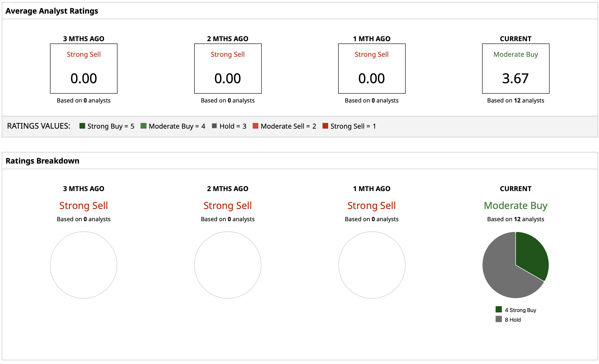The image size is (599, 364).
Task: Click the 4 Strong Buy pie legend swatch
Action: tap(499, 309)
